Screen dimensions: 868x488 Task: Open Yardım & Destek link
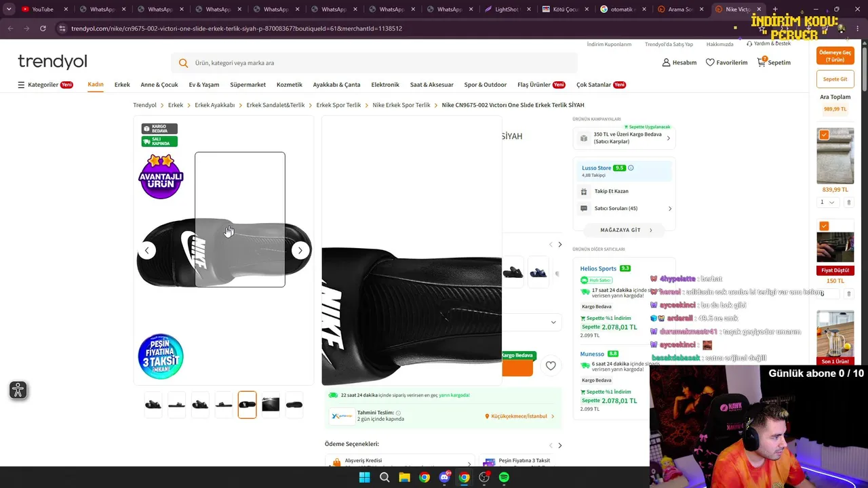[x=768, y=44]
